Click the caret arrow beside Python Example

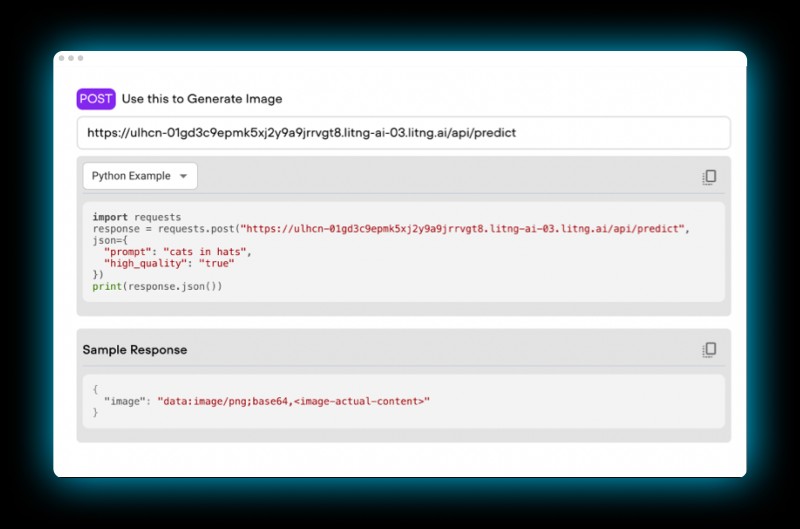183,177
